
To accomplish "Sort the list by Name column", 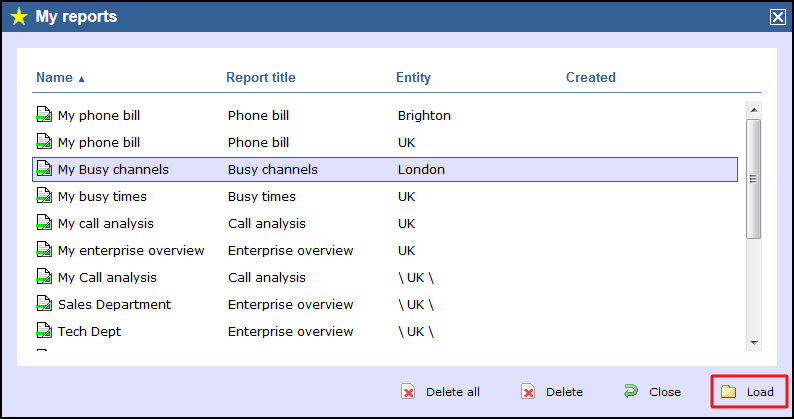I will [x=54, y=78].
